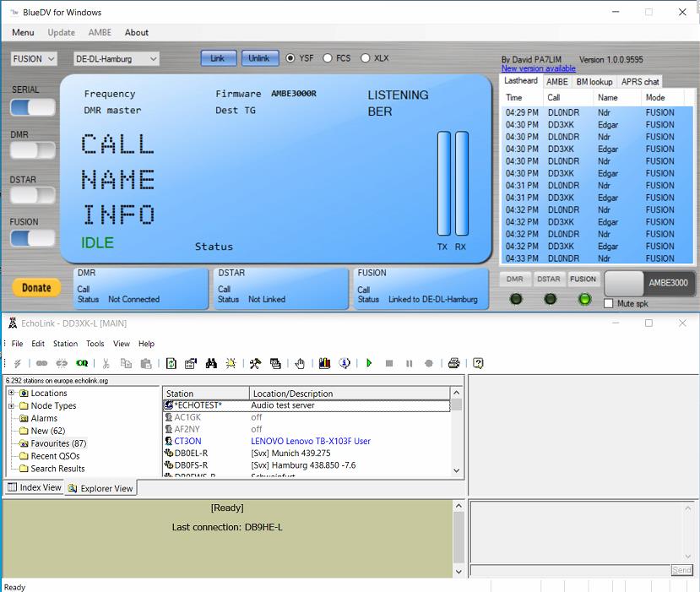
Task: Select the FCS radio button
Action: tap(328, 58)
